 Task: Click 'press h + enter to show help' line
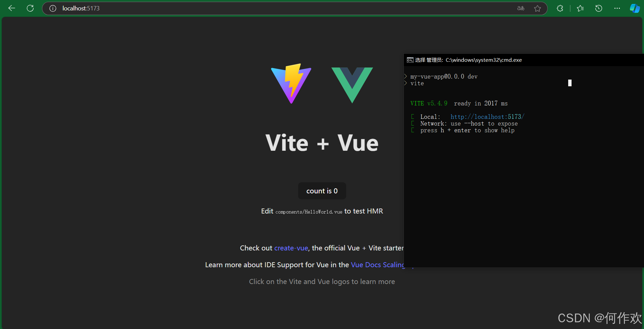(467, 130)
